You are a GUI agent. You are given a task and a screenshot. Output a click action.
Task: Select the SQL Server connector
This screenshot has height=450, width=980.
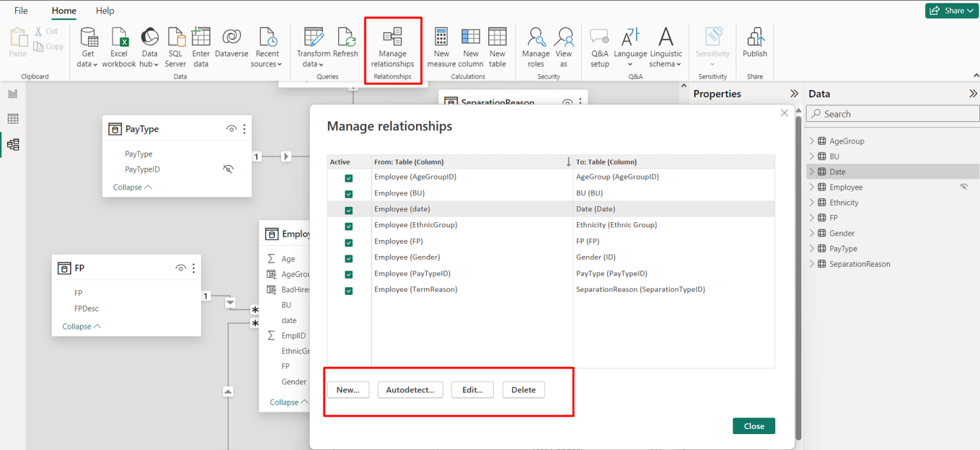pos(175,43)
